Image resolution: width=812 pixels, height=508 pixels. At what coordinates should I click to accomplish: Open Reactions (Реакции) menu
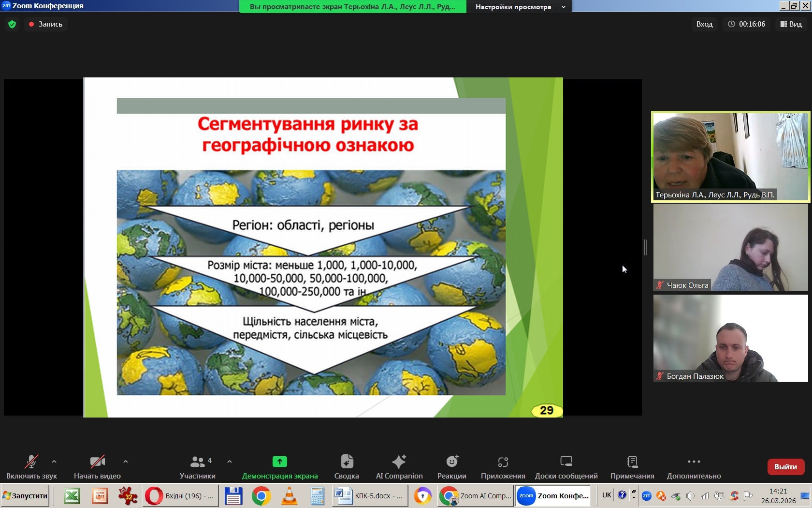pos(451,467)
